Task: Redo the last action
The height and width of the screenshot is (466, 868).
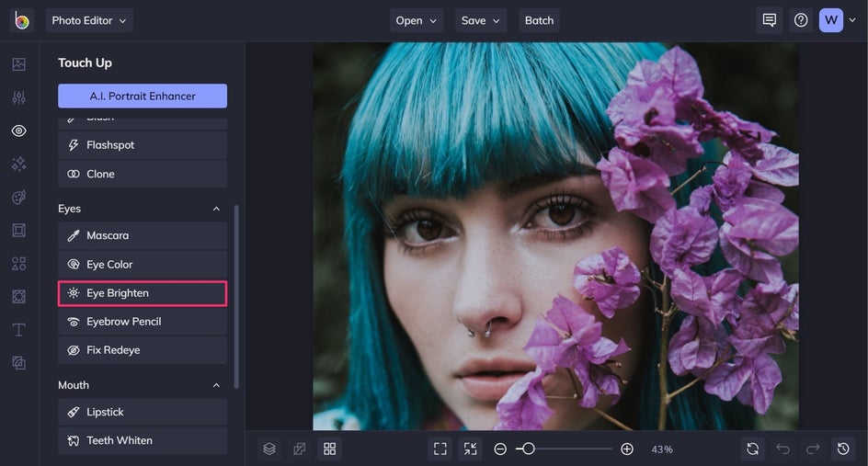Action: (x=813, y=449)
